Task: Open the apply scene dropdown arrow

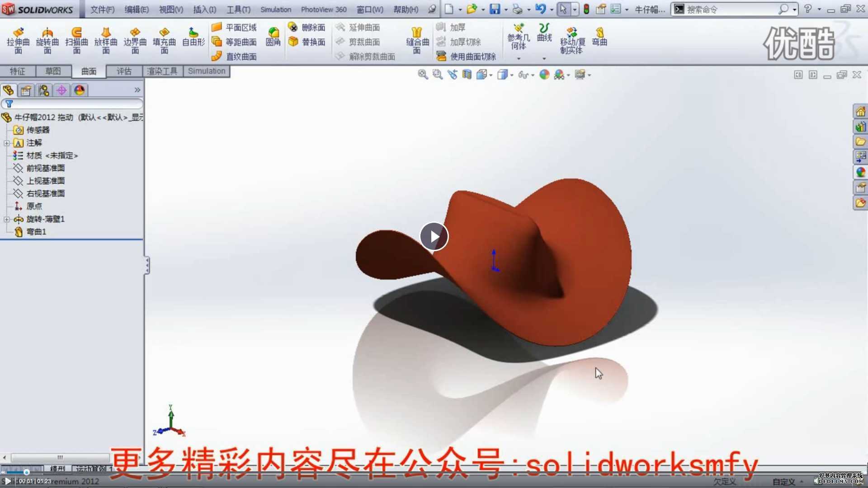Action: 568,75
